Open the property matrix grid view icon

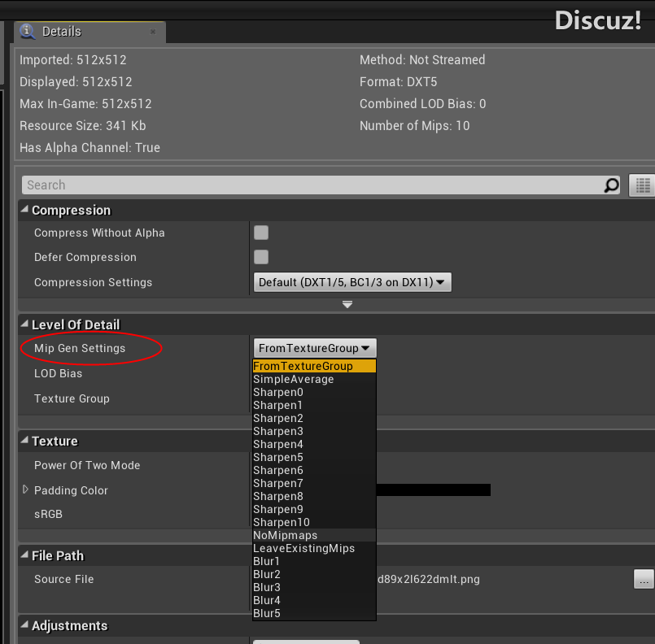tap(642, 185)
